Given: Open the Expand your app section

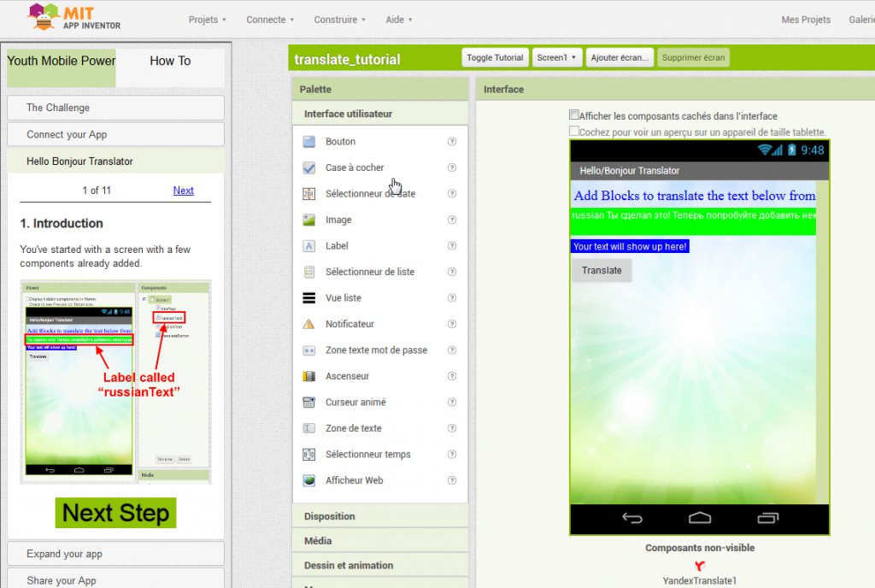Looking at the screenshot, I should (115, 554).
